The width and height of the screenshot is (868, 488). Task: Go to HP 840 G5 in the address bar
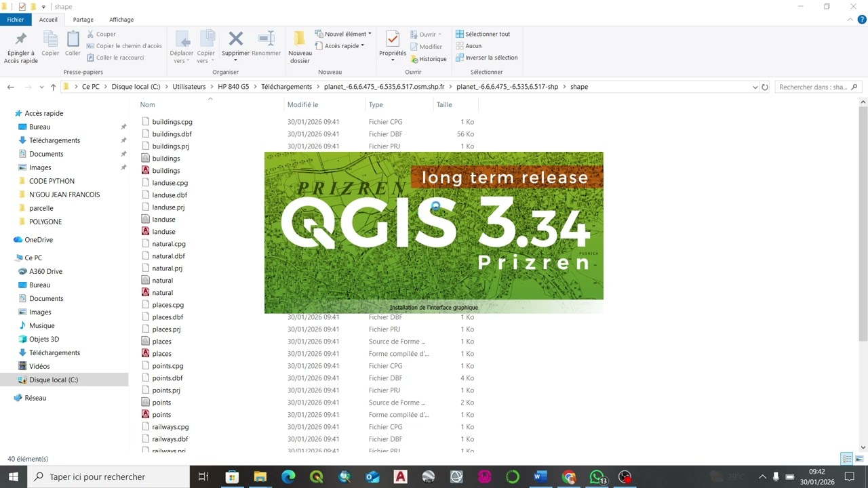pyautogui.click(x=233, y=87)
